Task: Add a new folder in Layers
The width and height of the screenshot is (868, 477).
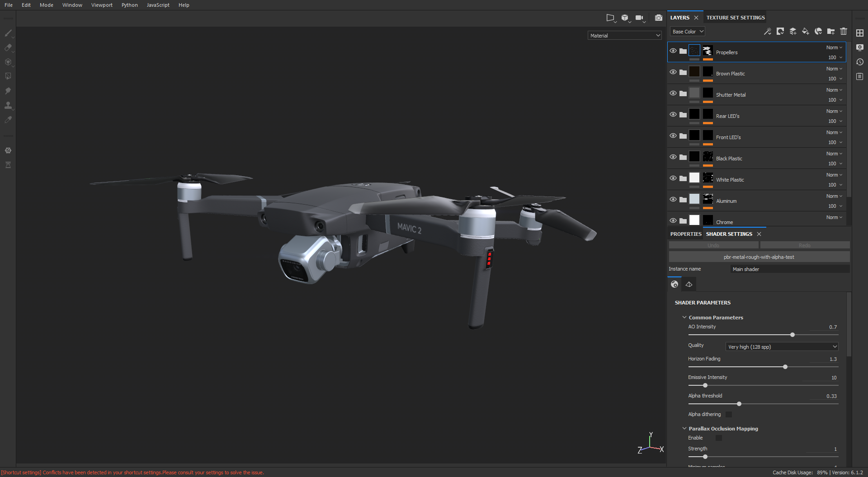Action: (831, 32)
